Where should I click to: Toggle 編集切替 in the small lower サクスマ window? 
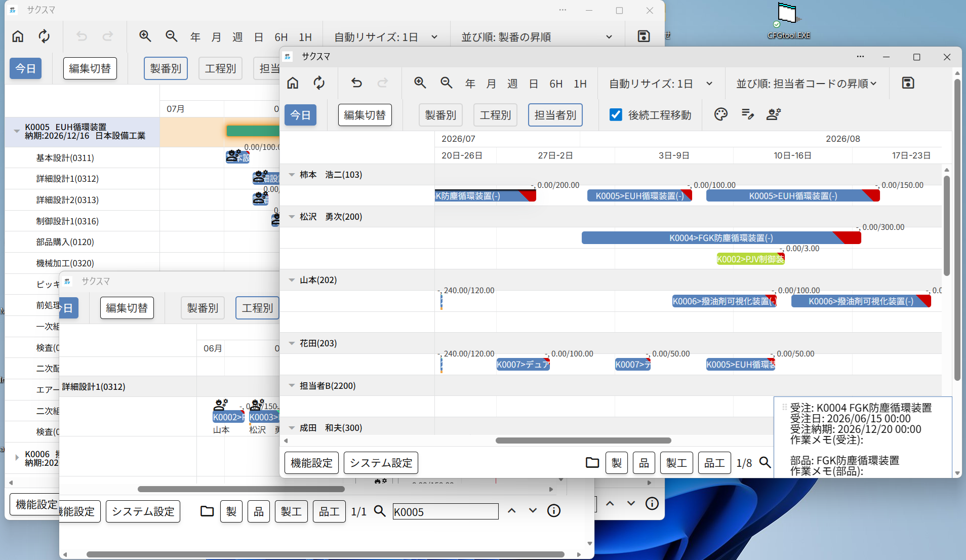coord(127,308)
